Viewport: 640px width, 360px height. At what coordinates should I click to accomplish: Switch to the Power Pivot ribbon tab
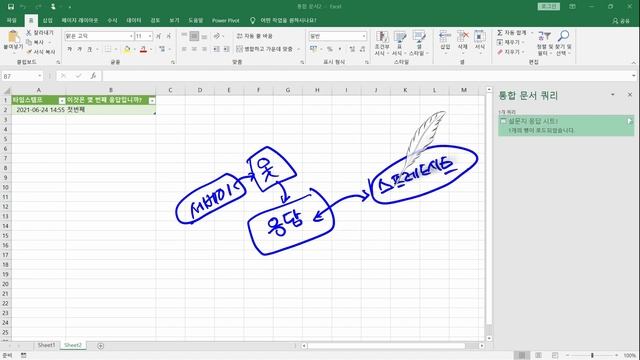click(x=225, y=20)
